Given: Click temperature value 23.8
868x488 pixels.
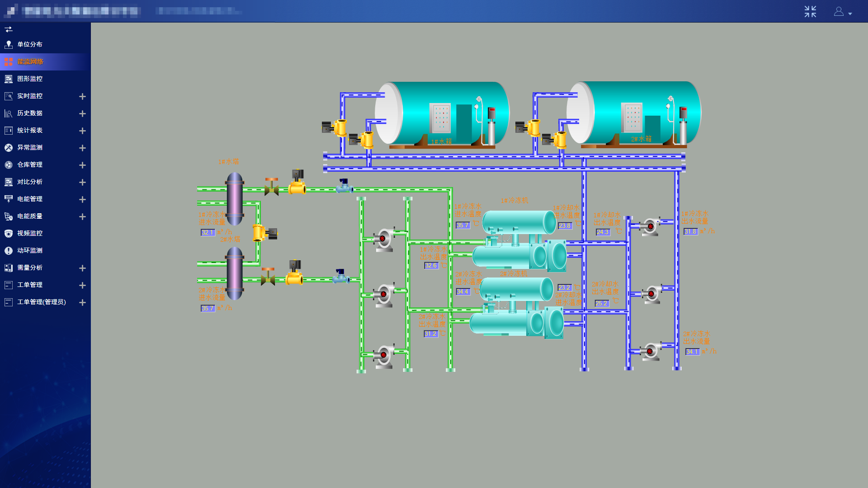Looking at the screenshot, I should tap(565, 225).
